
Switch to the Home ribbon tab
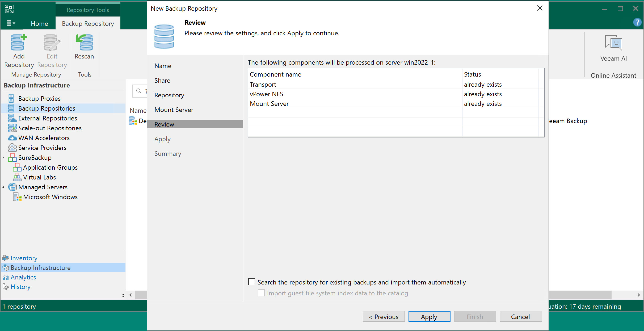pos(39,23)
